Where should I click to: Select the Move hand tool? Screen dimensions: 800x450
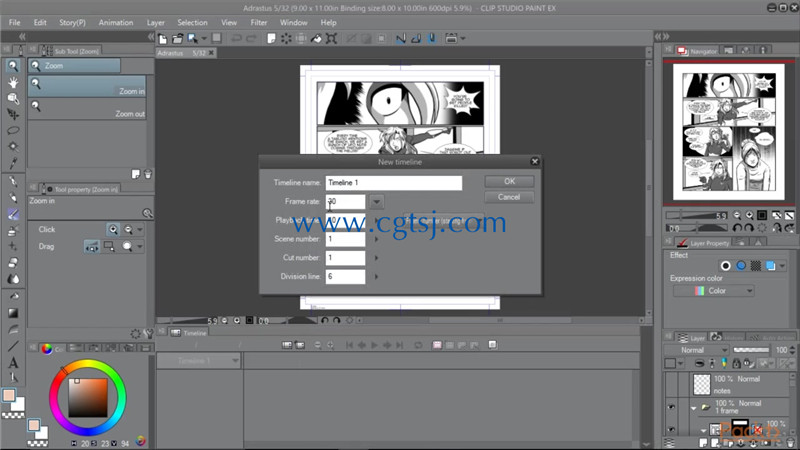(13, 82)
